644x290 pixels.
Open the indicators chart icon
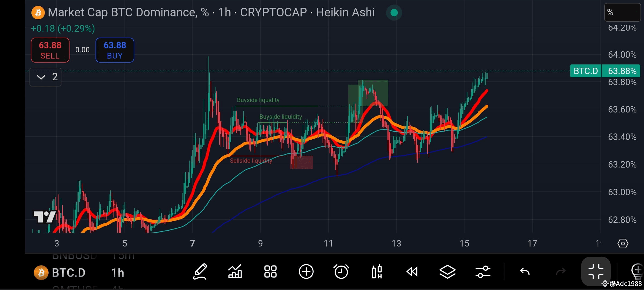(235, 271)
